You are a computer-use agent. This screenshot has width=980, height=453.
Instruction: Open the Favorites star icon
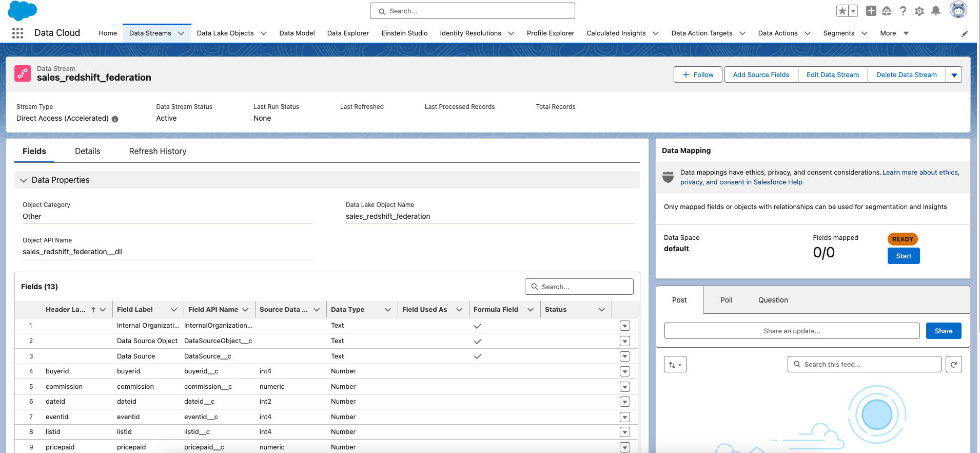(842, 11)
